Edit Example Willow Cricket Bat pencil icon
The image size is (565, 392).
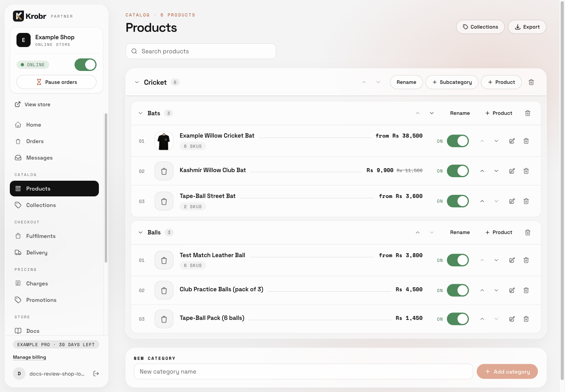(512, 141)
